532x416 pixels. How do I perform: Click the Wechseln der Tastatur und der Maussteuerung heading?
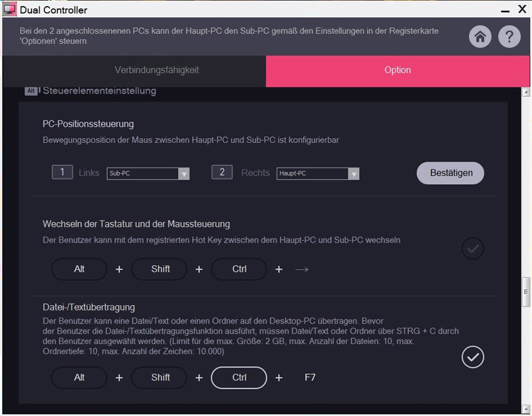[136, 224]
